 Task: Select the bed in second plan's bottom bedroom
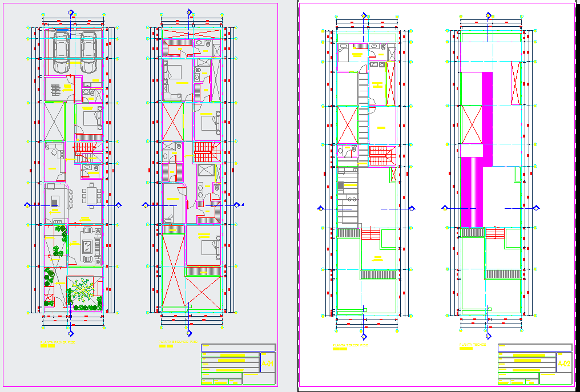(210, 246)
